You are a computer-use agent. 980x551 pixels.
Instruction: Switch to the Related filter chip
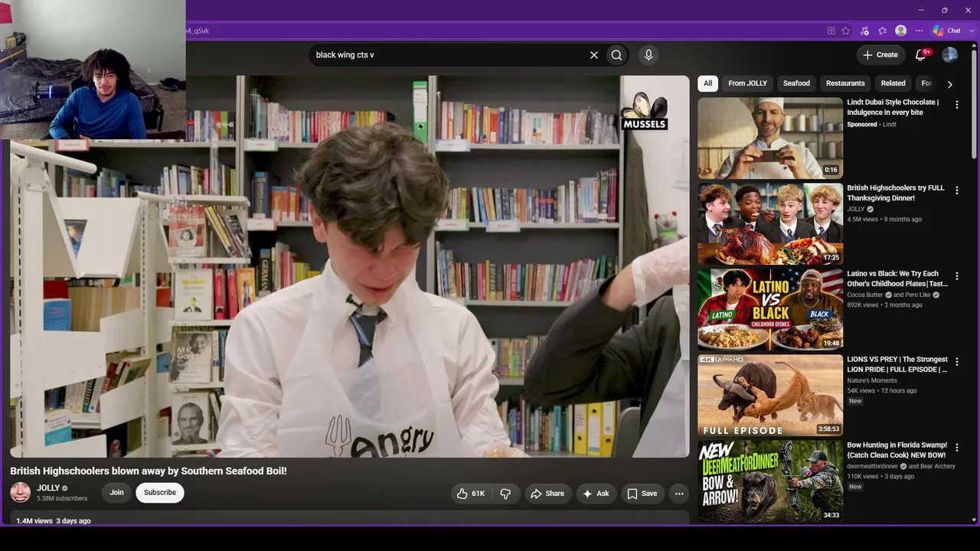tap(893, 83)
